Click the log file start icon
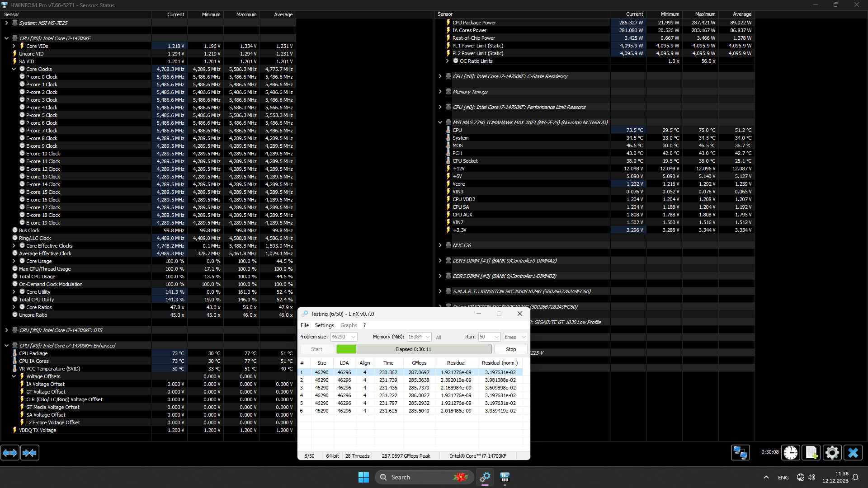Viewport: 868px width, 488px height. click(811, 452)
